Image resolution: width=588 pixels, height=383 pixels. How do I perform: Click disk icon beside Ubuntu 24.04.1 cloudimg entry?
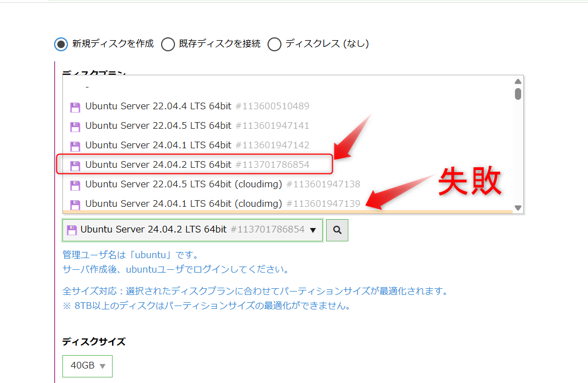click(75, 204)
